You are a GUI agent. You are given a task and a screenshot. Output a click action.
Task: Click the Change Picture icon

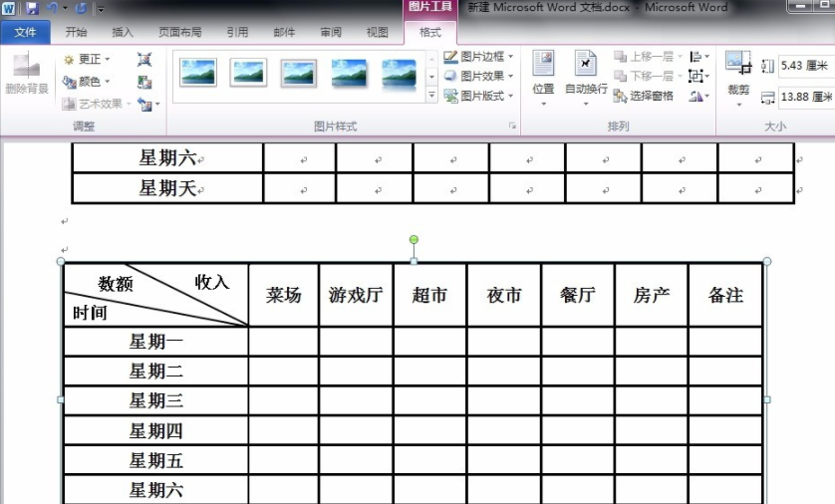pos(144,82)
